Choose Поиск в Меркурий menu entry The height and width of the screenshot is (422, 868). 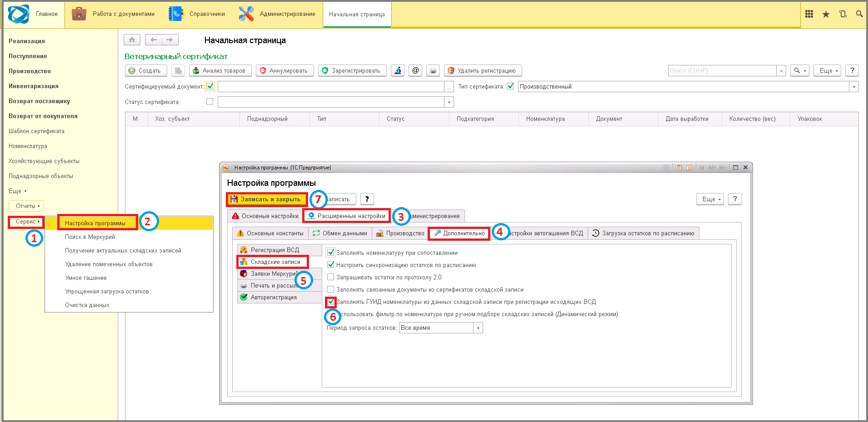click(90, 237)
